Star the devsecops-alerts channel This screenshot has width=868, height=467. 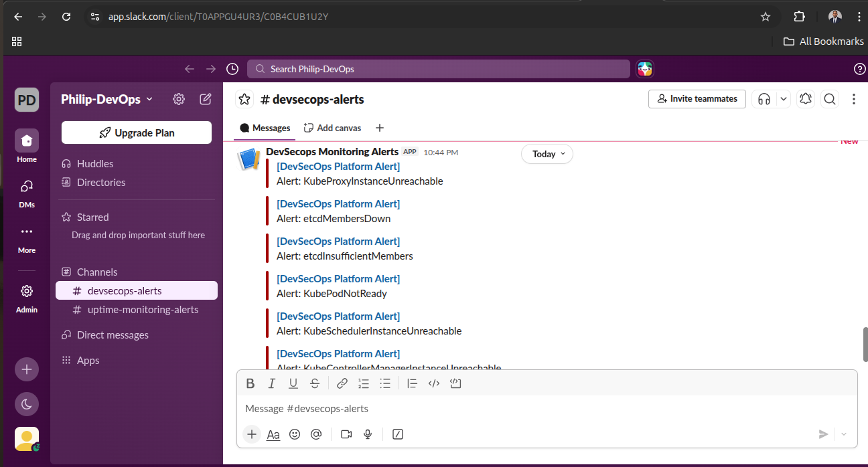pos(244,99)
